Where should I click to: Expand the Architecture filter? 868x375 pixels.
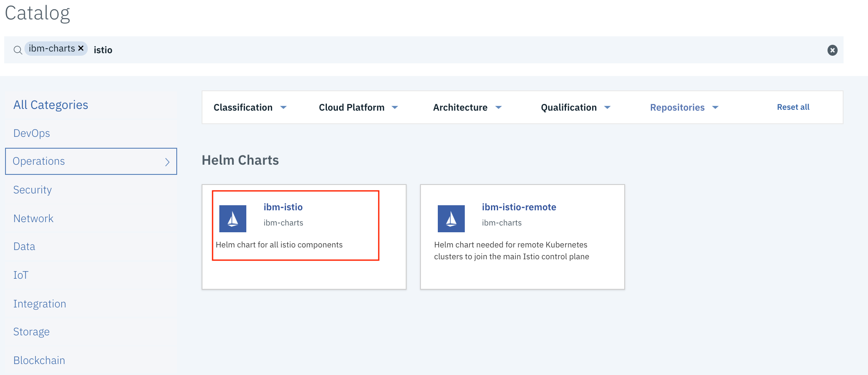pos(467,107)
